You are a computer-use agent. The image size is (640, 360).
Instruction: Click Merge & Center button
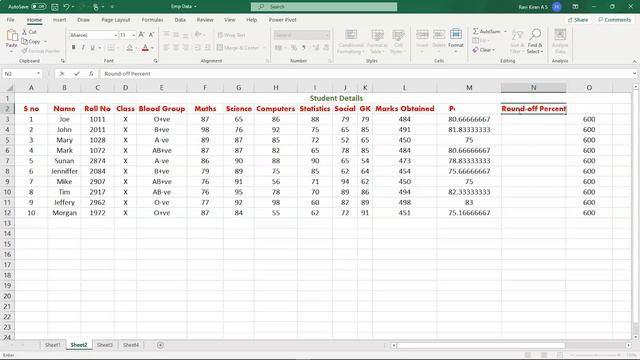point(241,48)
